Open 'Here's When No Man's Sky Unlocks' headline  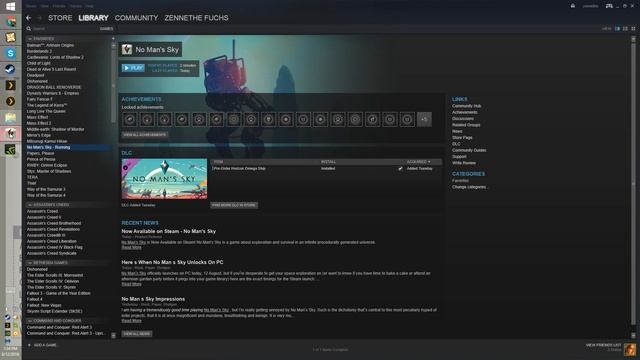point(172,262)
